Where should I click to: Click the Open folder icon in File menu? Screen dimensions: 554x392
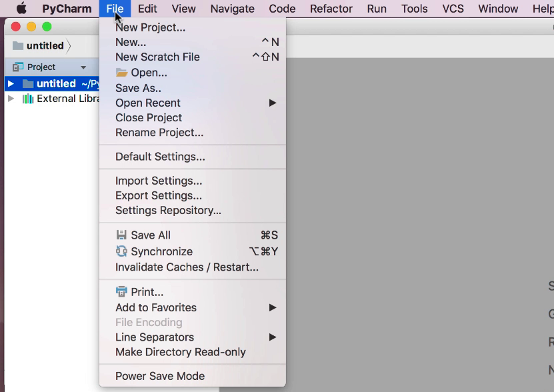click(121, 73)
